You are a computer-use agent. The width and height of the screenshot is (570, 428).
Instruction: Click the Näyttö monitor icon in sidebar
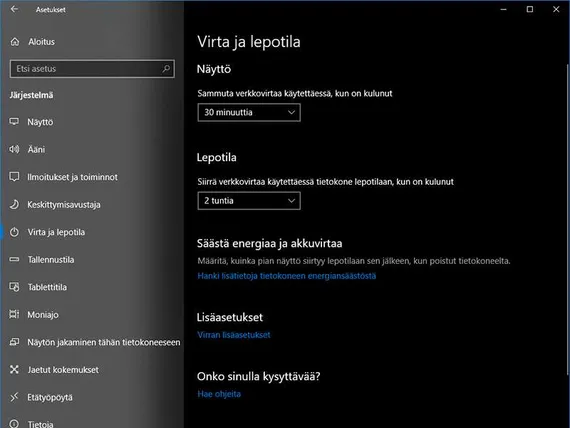[14, 121]
